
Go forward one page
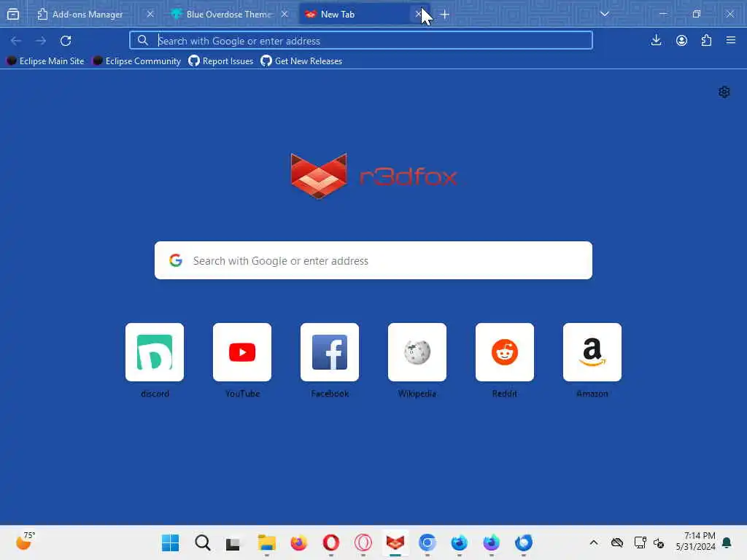point(41,41)
